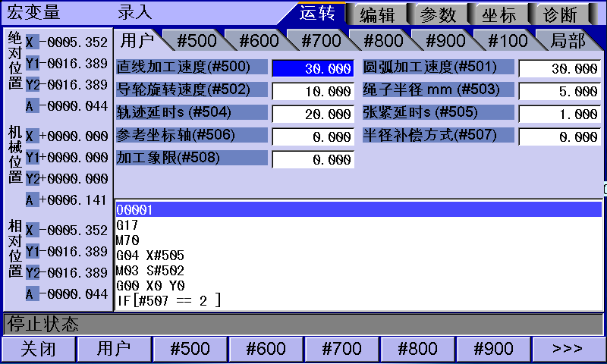Click the >>> next-page softkey

coord(568,349)
